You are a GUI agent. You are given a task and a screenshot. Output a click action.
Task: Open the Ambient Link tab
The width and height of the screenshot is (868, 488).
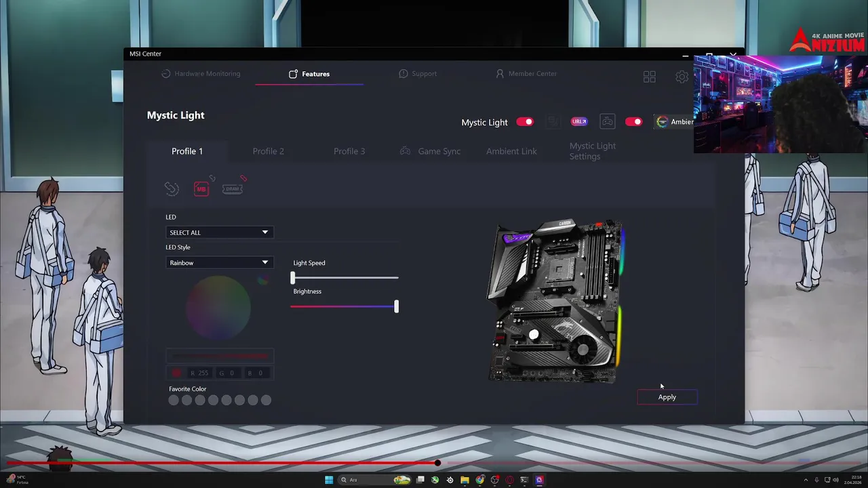511,151
